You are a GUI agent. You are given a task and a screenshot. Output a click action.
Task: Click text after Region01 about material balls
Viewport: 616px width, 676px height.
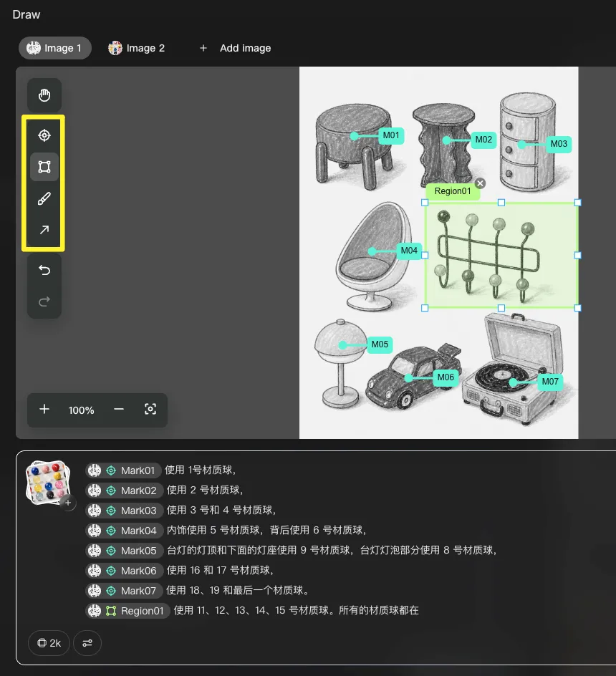[x=296, y=610]
